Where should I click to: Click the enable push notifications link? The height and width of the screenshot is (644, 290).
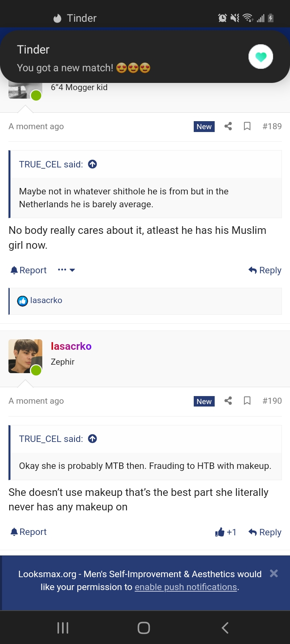pos(186,587)
